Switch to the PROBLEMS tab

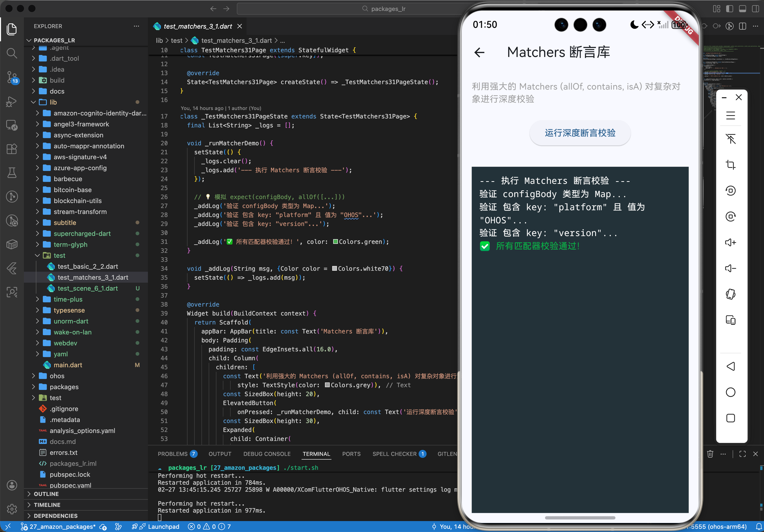pos(172,454)
